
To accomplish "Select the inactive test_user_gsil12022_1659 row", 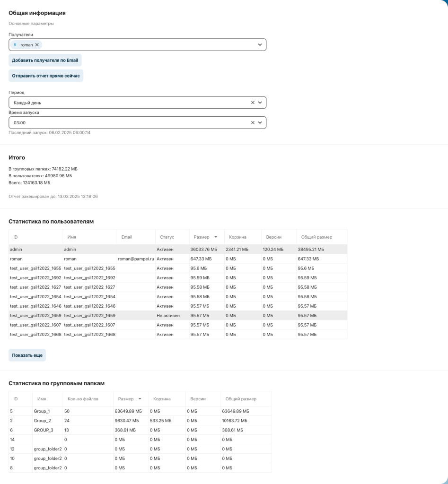I will pyautogui.click(x=177, y=315).
